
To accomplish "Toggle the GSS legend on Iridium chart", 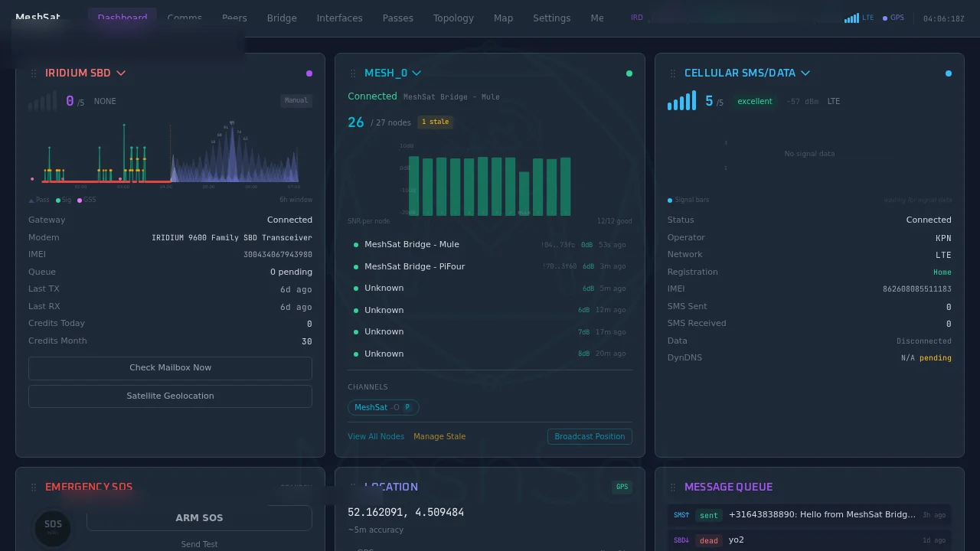I will click(x=86, y=200).
